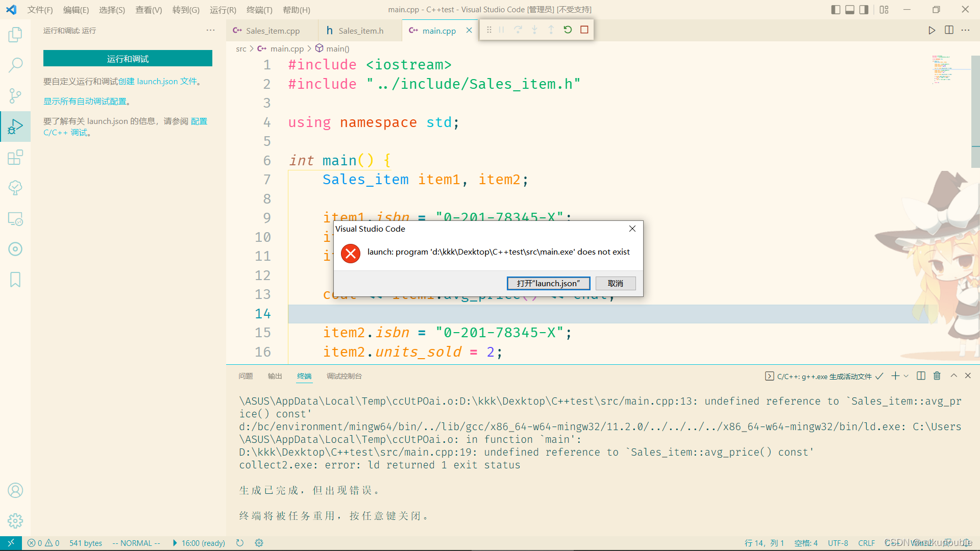Maximize panel with the up chevron
980x551 pixels.
[953, 376]
